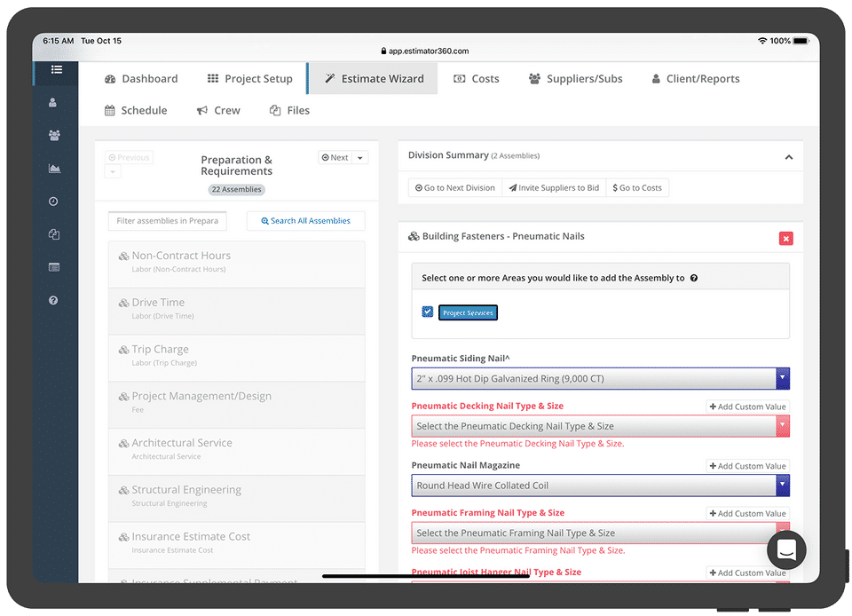Open Pneumatic Decking Nail Type & Size dropdown
Image resolution: width=852 pixels, height=616 pixels.
pyautogui.click(x=600, y=426)
